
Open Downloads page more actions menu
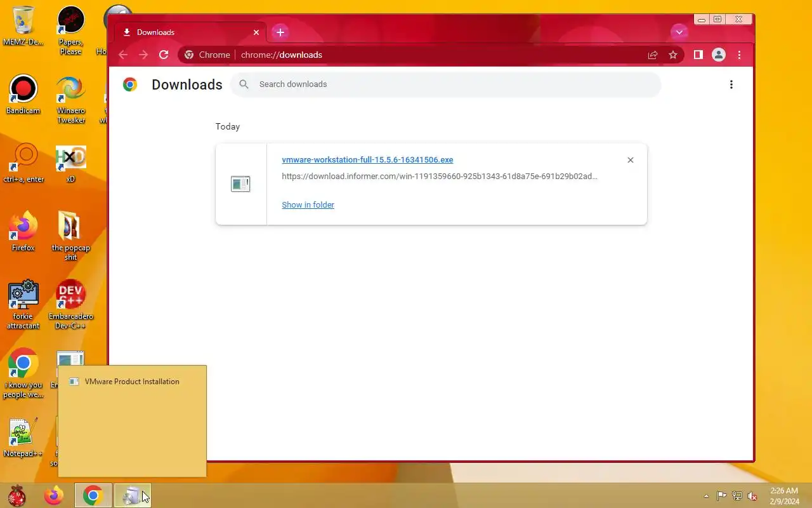[731, 84]
